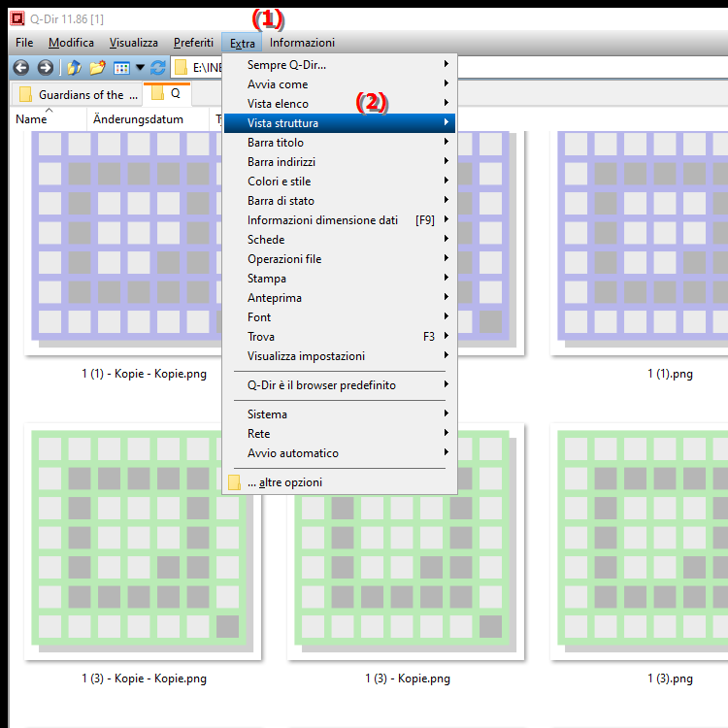Viewport: 728px width, 728px height.
Task: Select the thumbnail of 1 (3) - Kopie.png
Action: pyautogui.click(x=406, y=576)
